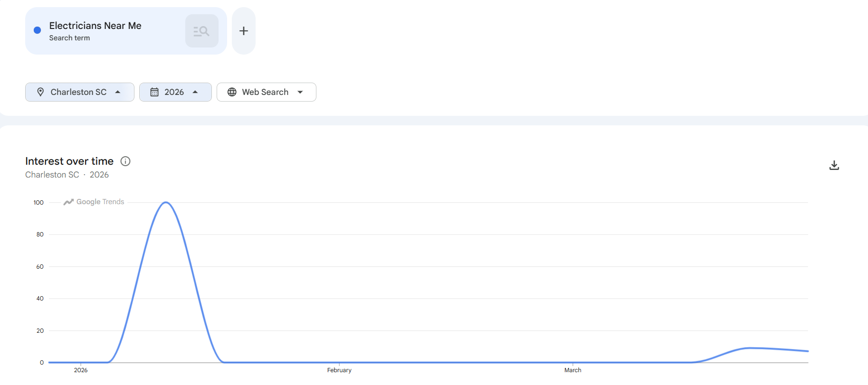The image size is (868, 385).
Task: Download the interest over time chart data
Action: pyautogui.click(x=834, y=165)
